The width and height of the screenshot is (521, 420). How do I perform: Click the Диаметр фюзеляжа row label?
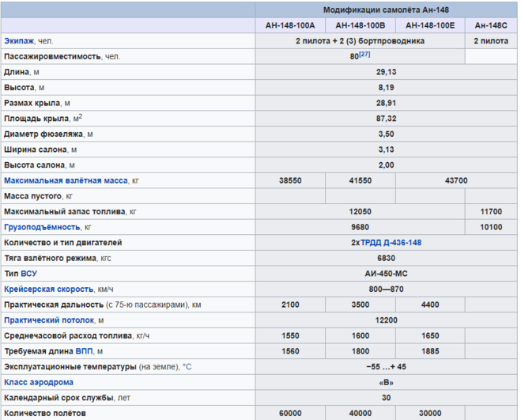[43, 134]
